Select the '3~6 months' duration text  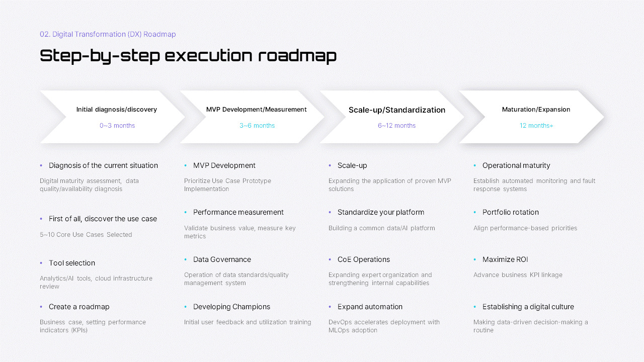pyautogui.click(x=257, y=126)
